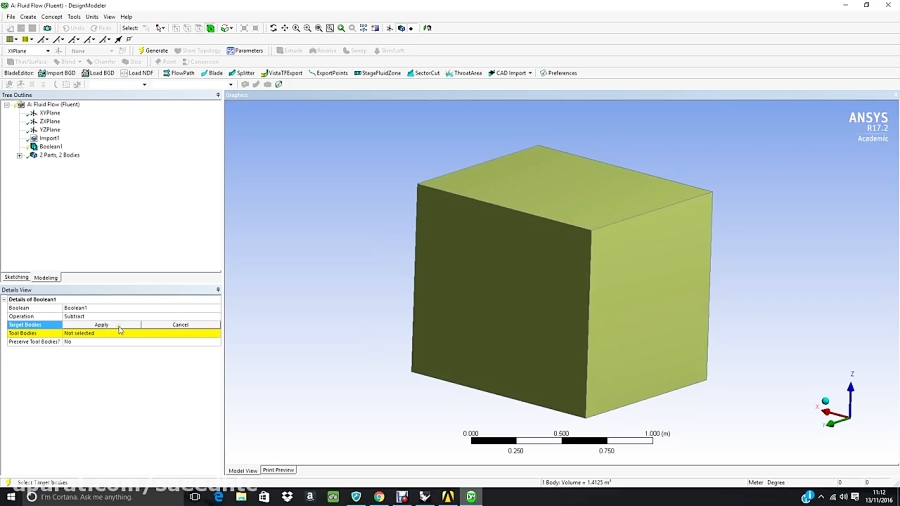Click Load BGD in BladeEditor toolbar
The image size is (900, 506).
(x=98, y=73)
